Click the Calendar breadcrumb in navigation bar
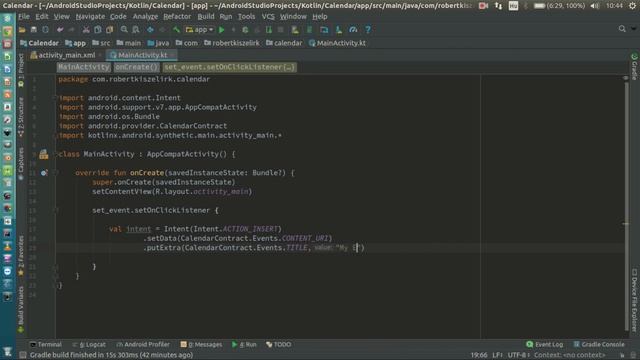This screenshot has width=640, height=360. 40,43
